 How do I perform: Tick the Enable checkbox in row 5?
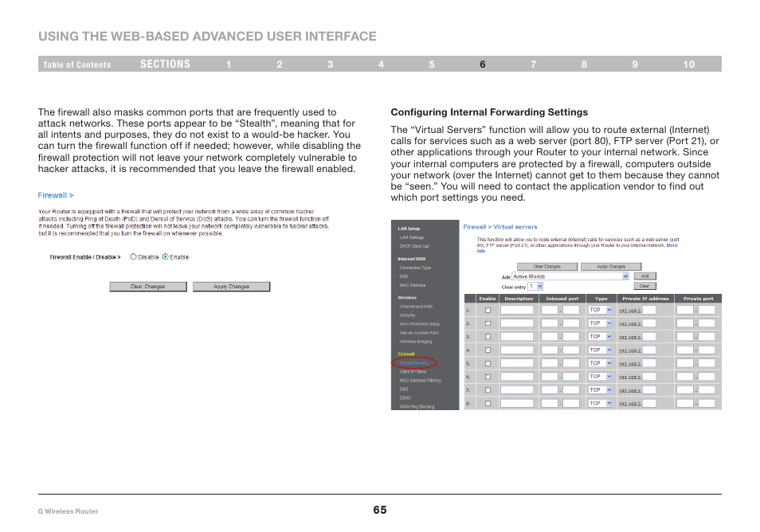click(488, 363)
